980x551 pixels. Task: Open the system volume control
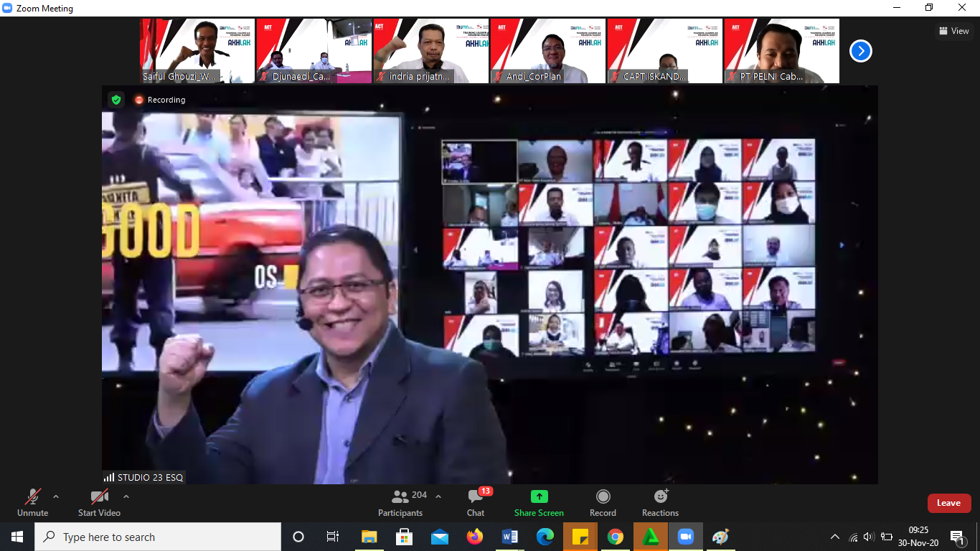point(869,537)
